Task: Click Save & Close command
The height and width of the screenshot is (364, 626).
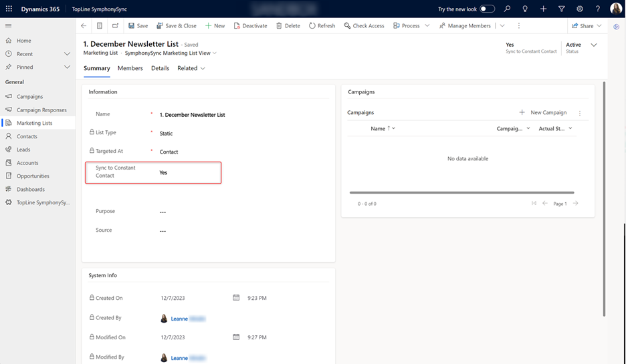Action: click(x=177, y=26)
